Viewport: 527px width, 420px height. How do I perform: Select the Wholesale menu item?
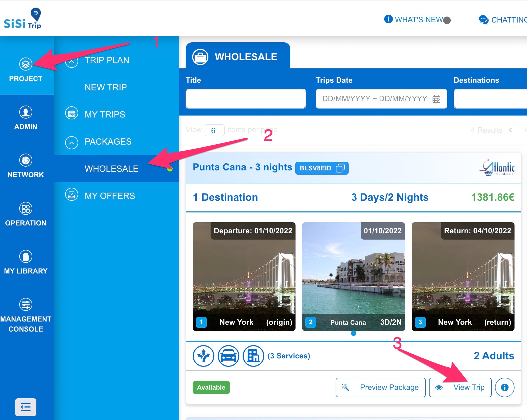point(117,169)
